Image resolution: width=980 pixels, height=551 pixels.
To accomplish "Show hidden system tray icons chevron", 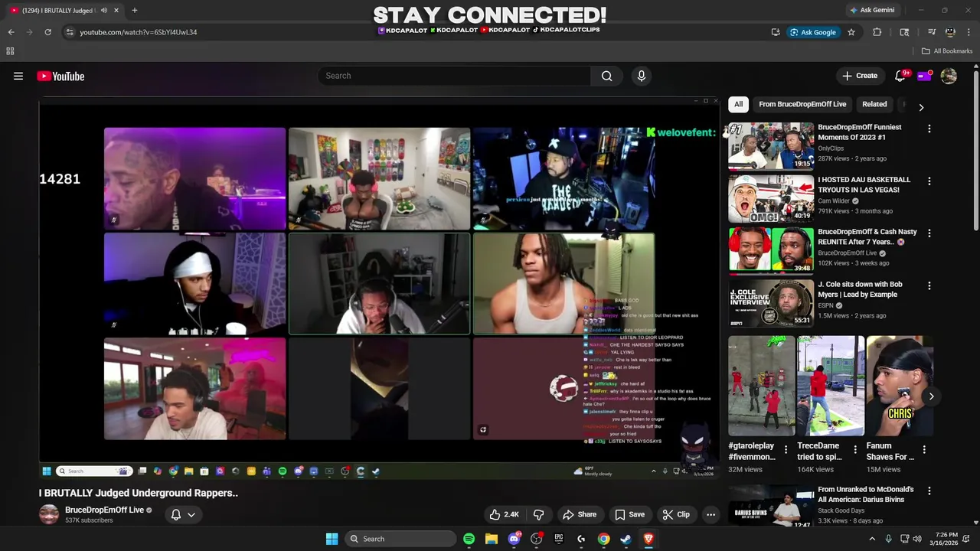I will click(x=871, y=539).
